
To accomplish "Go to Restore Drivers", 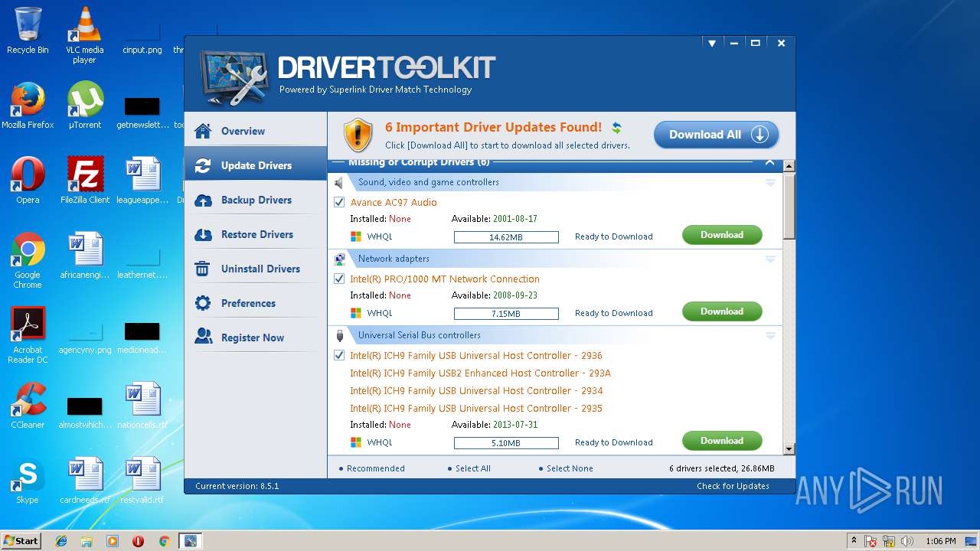I will [256, 234].
